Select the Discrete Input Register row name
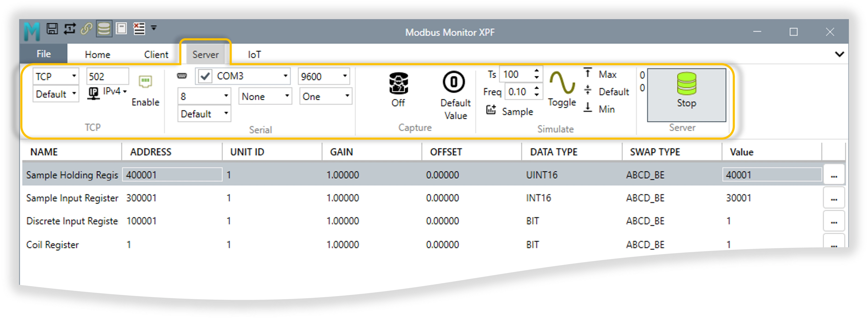Image resolution: width=868 pixels, height=319 pixels. pos(72,221)
